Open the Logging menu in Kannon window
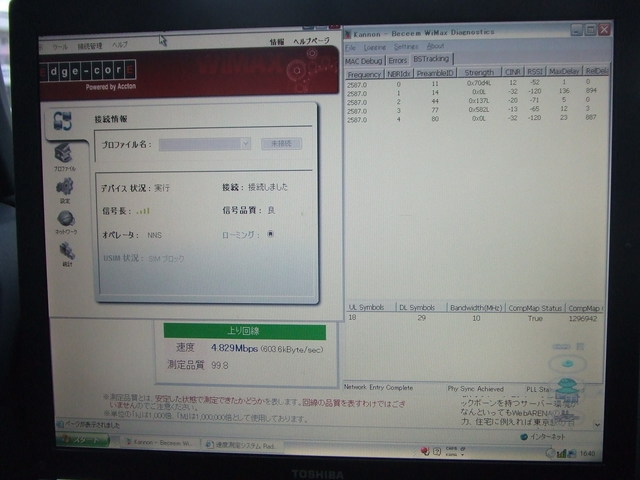Screen dimensions: 640x480 pyautogui.click(x=375, y=47)
